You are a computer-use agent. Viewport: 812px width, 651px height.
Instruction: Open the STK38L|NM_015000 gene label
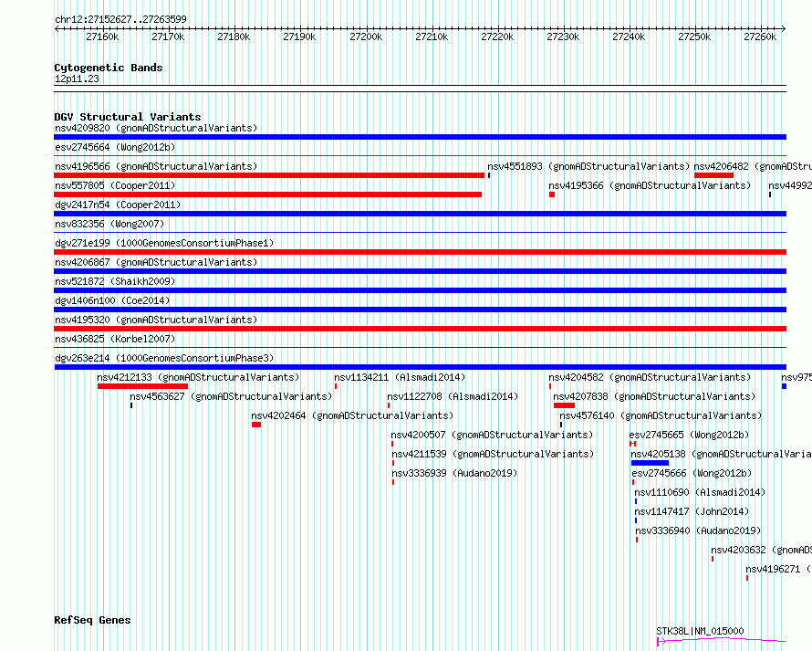(x=700, y=631)
